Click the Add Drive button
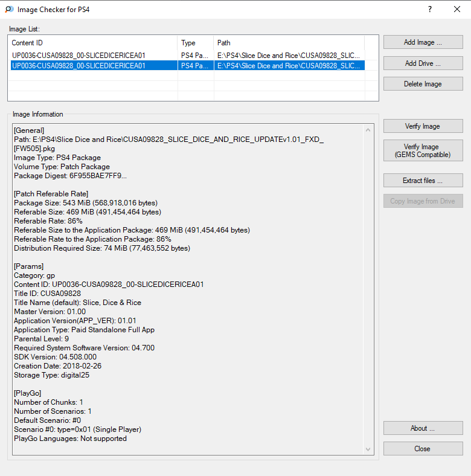Viewport: 471px width, 476px height. click(x=423, y=63)
